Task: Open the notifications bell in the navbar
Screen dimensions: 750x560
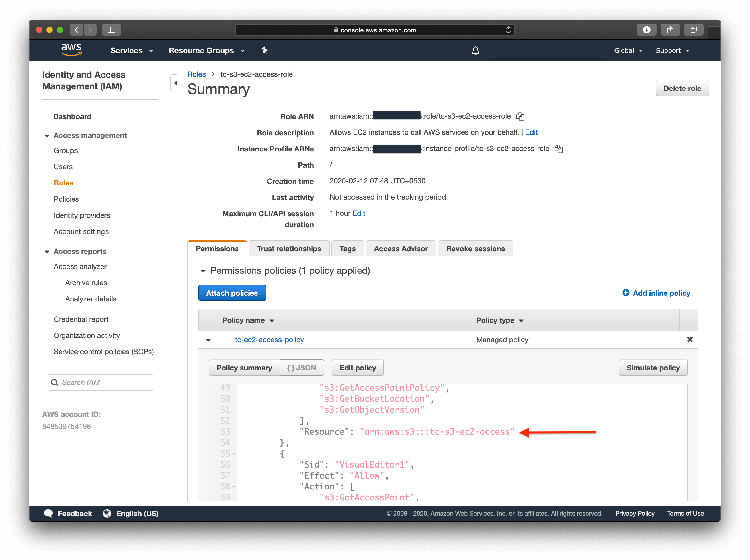Action: 476,50
